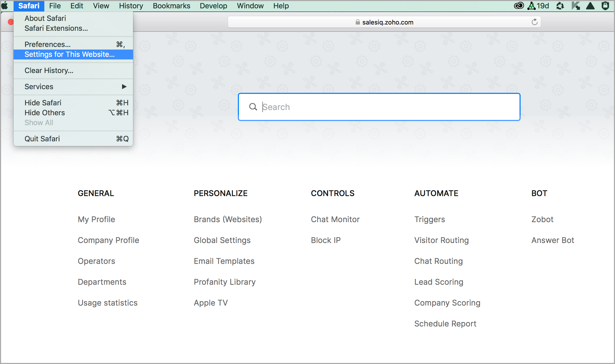Open Preferences from the Safari menu

(x=47, y=44)
